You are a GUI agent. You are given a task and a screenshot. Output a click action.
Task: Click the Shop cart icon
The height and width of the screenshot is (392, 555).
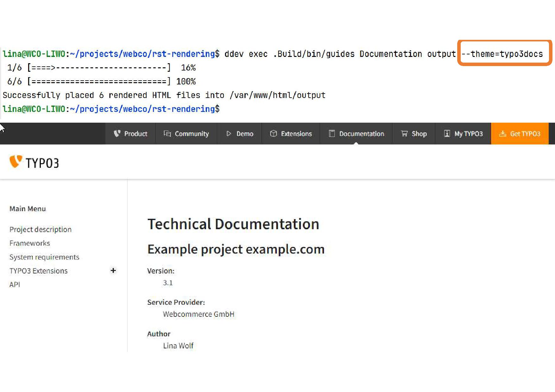click(404, 133)
